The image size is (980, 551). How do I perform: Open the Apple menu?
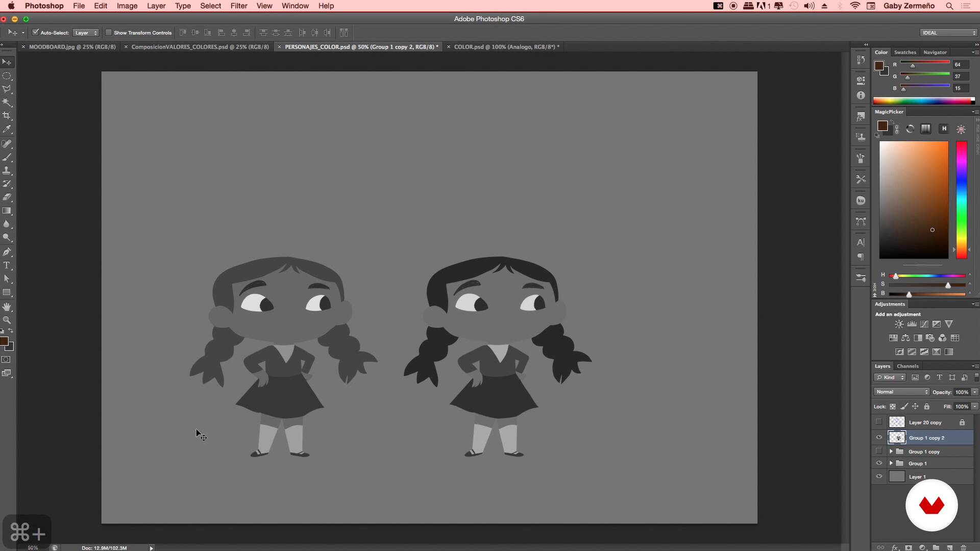(11, 6)
